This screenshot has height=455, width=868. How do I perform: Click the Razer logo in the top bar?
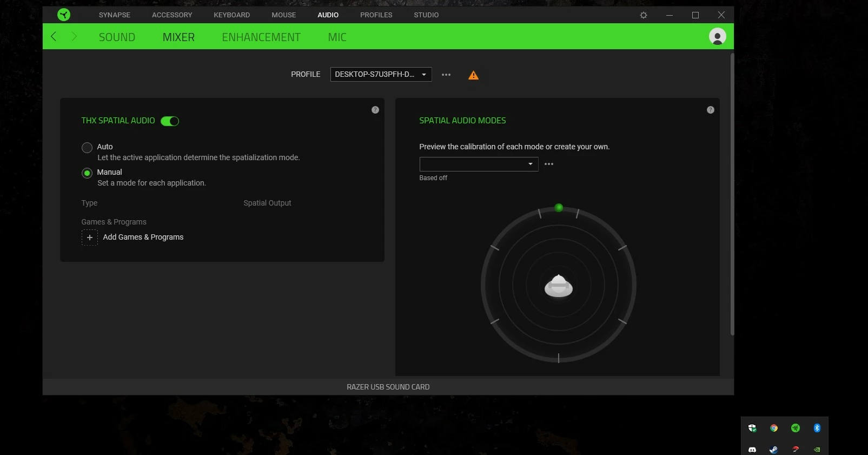(64, 15)
